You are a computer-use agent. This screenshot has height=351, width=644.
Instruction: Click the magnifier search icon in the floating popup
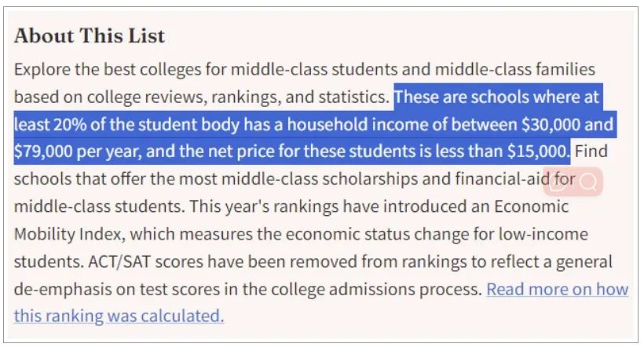[588, 182]
